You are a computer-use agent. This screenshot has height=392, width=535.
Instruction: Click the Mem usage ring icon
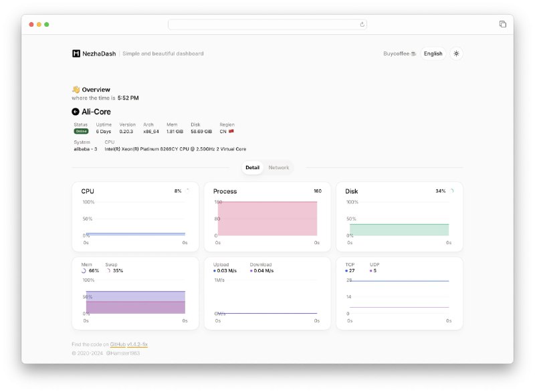[x=84, y=271]
